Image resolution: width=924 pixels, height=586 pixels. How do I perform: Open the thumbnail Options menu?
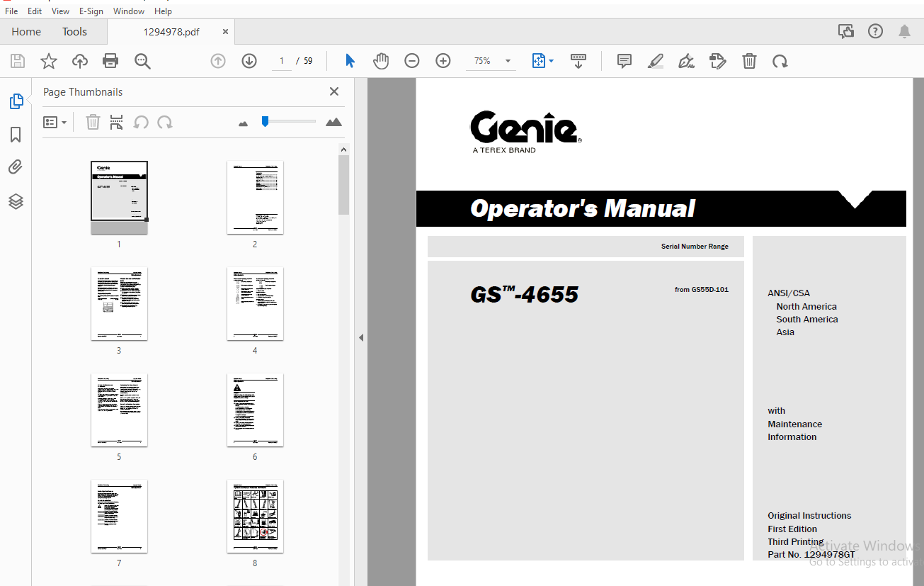(x=55, y=123)
